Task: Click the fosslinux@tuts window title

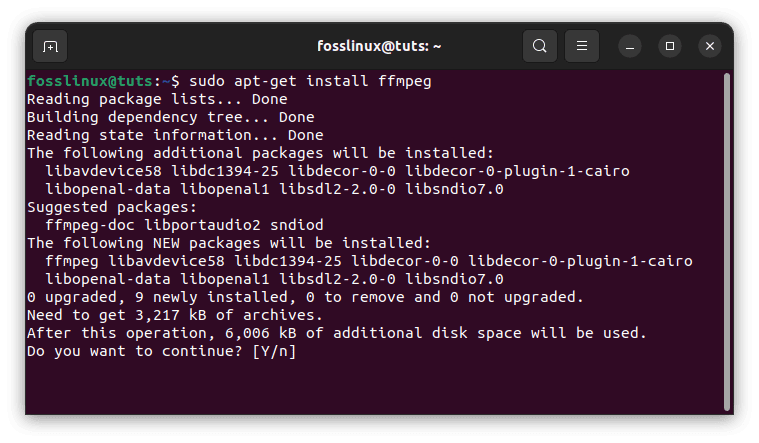Action: [x=379, y=46]
